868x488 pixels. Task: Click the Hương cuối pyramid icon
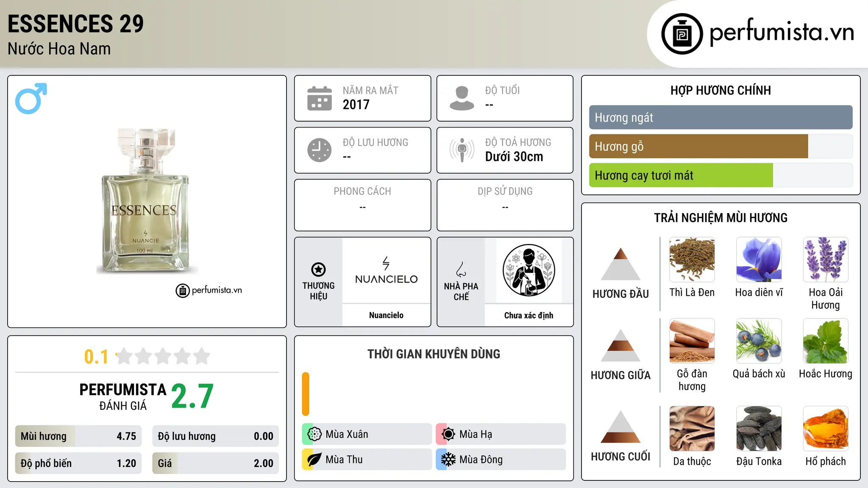point(620,427)
